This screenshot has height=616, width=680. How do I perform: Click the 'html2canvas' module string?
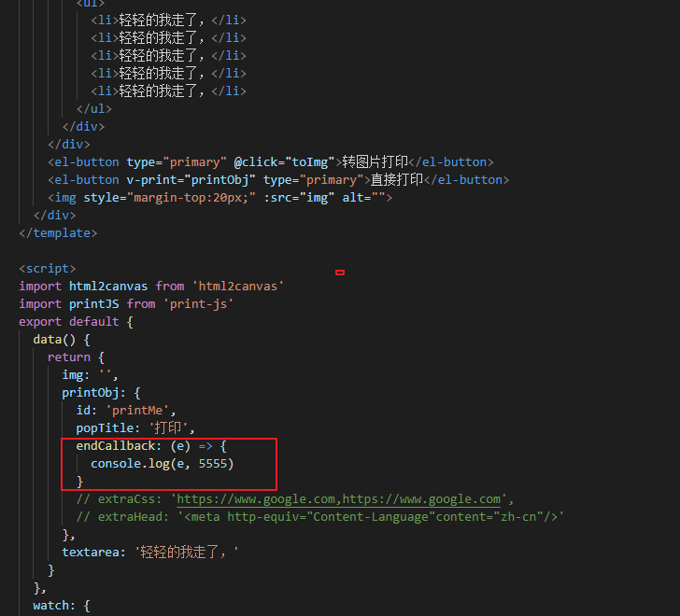237,287
